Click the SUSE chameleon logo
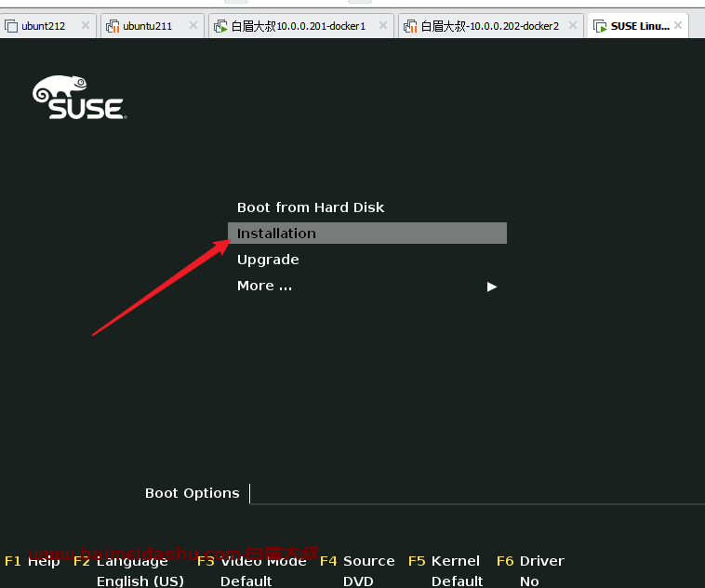705x588 pixels. pos(80,97)
